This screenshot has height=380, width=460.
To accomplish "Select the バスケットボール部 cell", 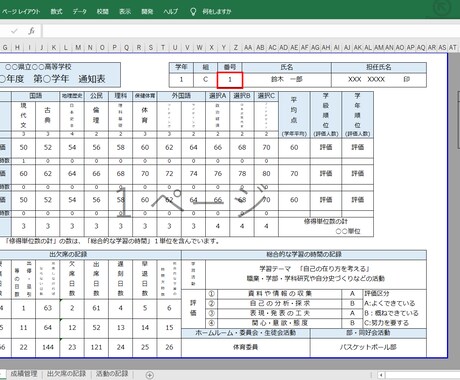I will [x=368, y=347].
